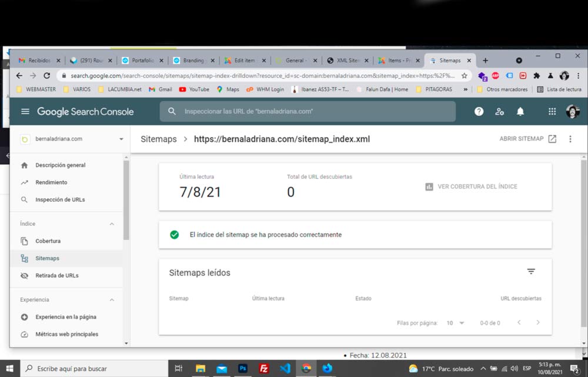Open Photoshop from the Windows taskbar

(242, 369)
